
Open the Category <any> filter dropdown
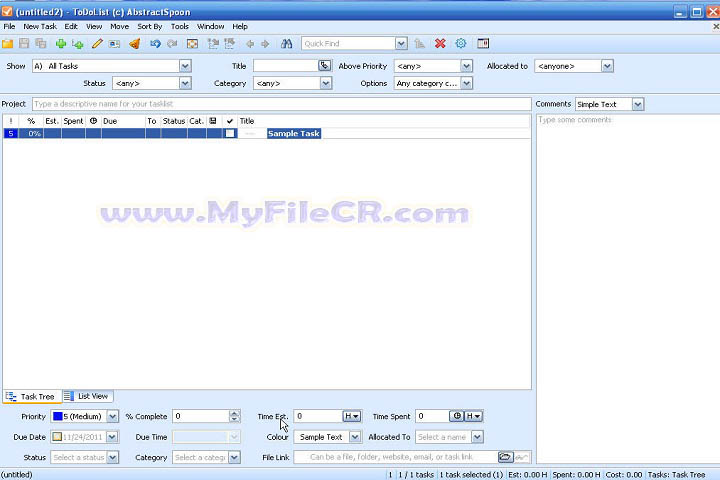coord(326,84)
